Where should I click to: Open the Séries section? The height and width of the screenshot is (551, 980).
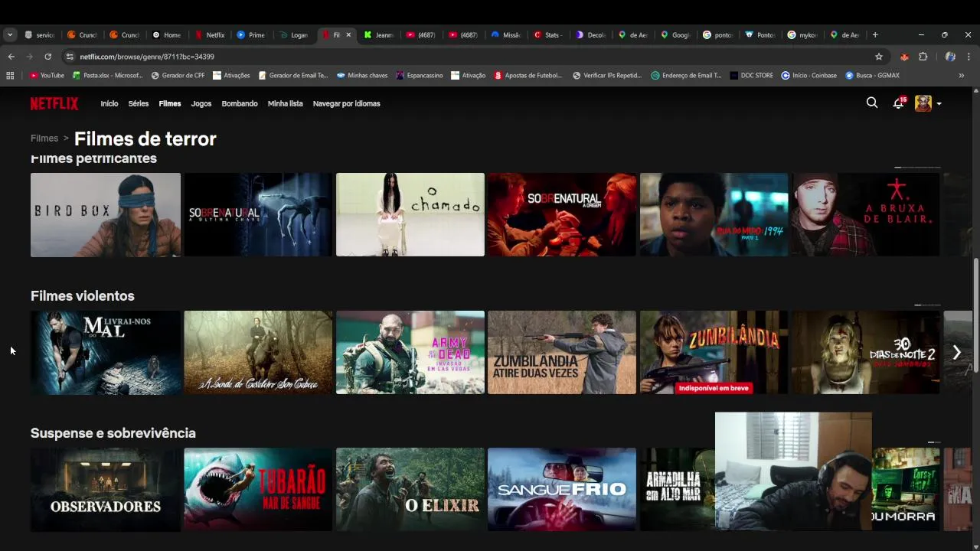(x=139, y=103)
